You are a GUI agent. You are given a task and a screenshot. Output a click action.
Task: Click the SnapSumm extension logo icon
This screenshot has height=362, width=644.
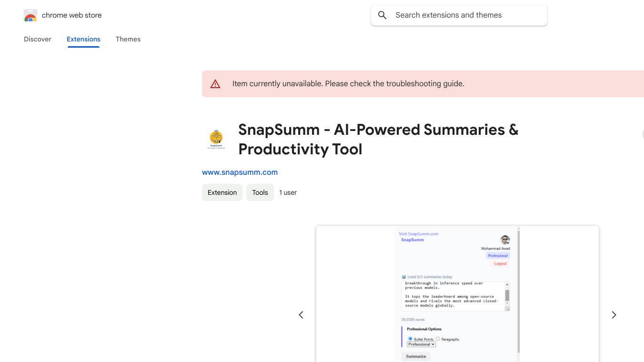coord(216,139)
